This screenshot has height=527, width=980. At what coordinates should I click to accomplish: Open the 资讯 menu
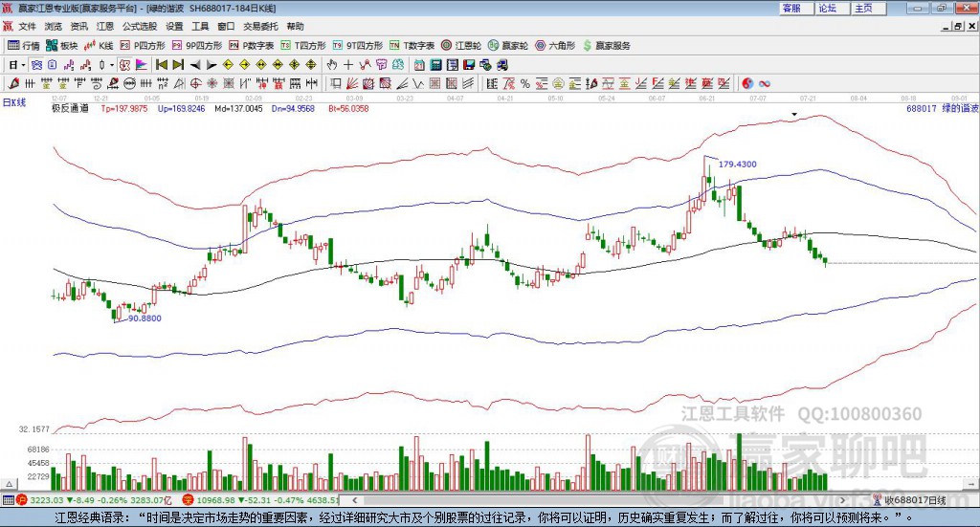tap(78, 26)
